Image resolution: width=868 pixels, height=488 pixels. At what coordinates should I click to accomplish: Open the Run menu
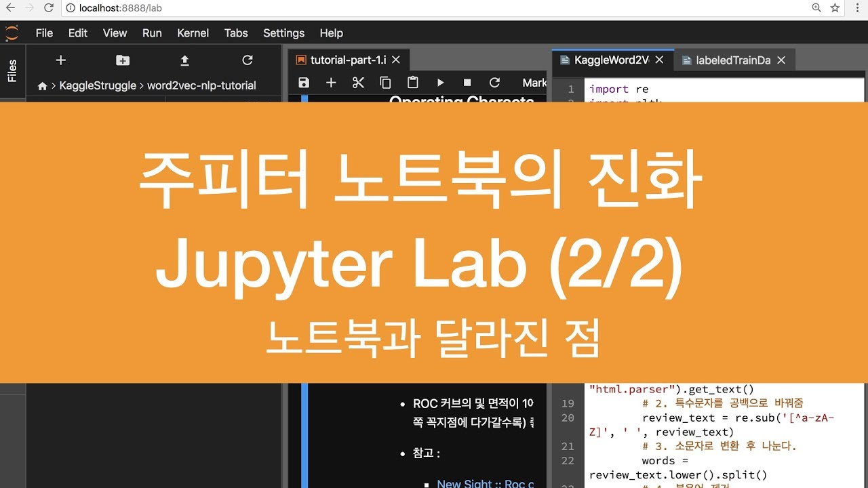(x=152, y=33)
